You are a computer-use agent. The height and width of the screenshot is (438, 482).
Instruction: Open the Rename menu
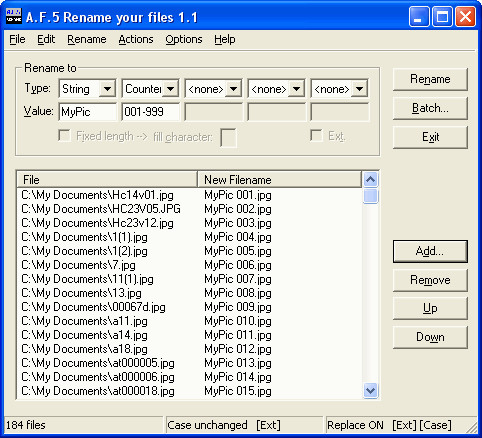coord(87,39)
